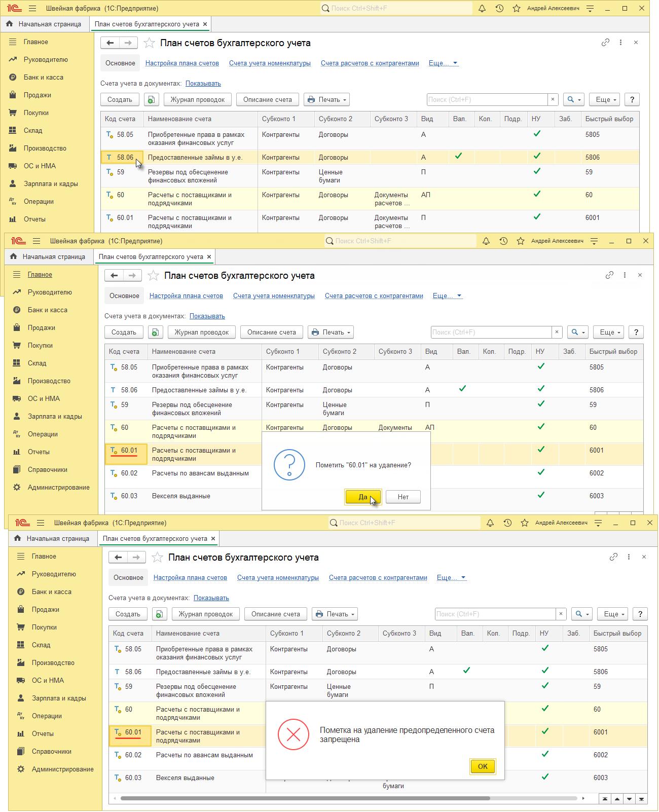Open Банк и касса section, top window
Image resolution: width=659 pixels, height=812 pixels.
point(44,78)
